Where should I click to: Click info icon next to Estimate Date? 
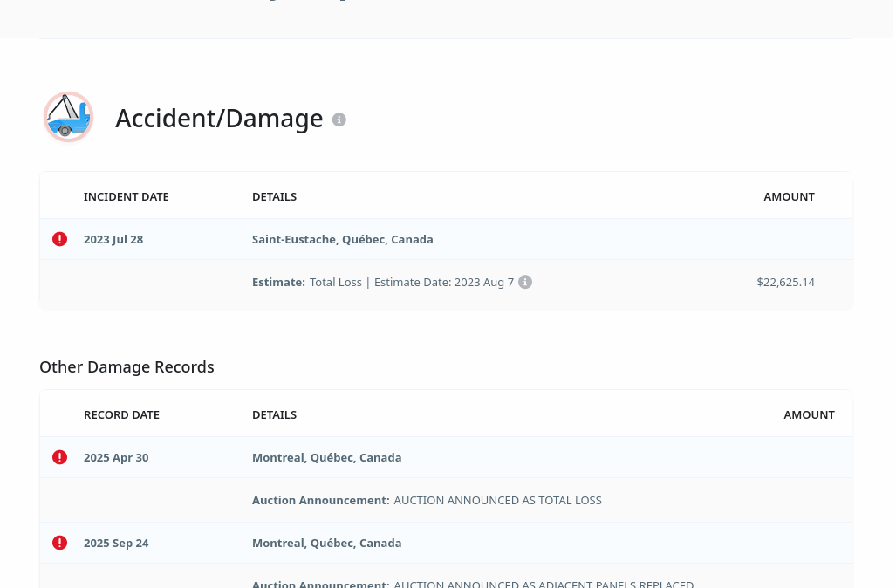525,282
